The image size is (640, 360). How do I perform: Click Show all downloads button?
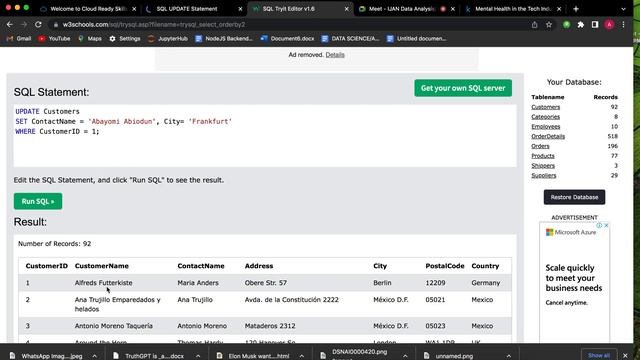point(599,356)
